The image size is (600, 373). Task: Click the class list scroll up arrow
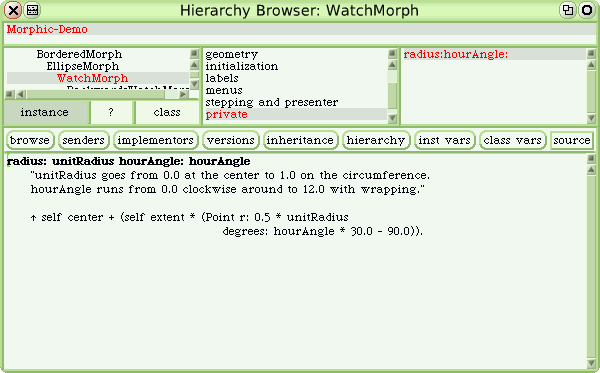[194, 65]
